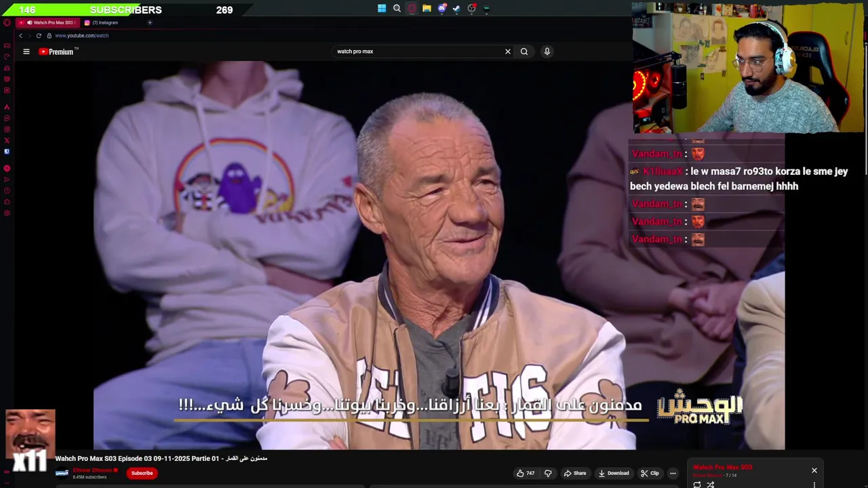Open Opera sidebar settings gear
The width and height of the screenshot is (868, 488).
[x=7, y=213]
